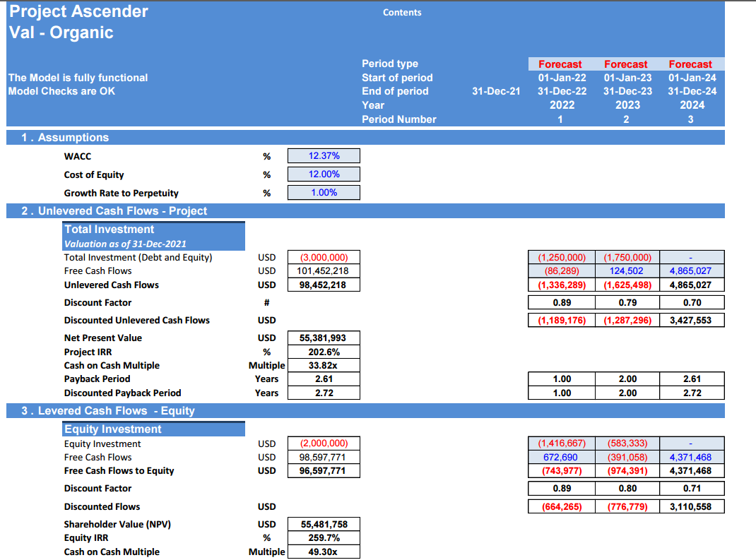Select the Cost of Equity 12.00% cell
The height and width of the screenshot is (560, 756).
(x=324, y=174)
